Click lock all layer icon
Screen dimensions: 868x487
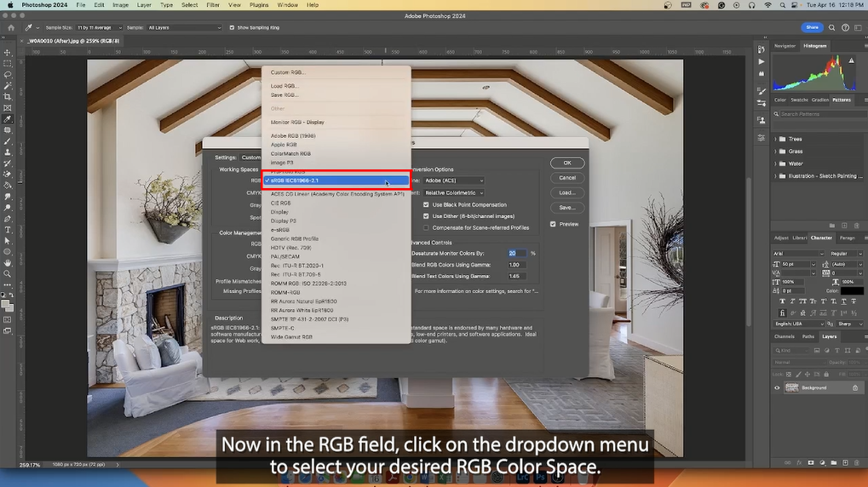[x=826, y=375]
